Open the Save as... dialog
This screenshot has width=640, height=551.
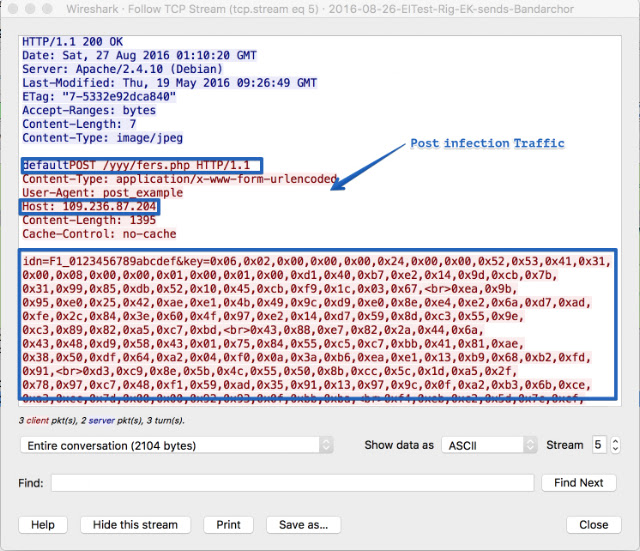click(x=303, y=524)
